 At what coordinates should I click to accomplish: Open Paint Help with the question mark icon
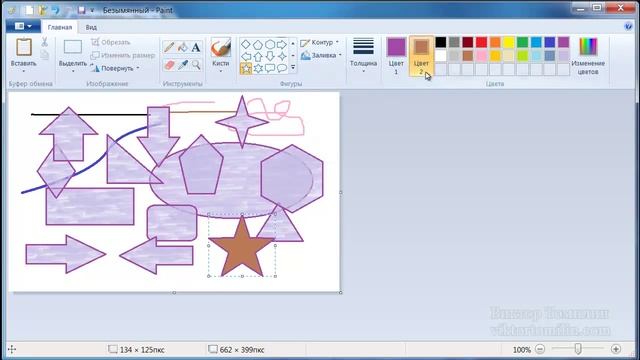[628, 27]
